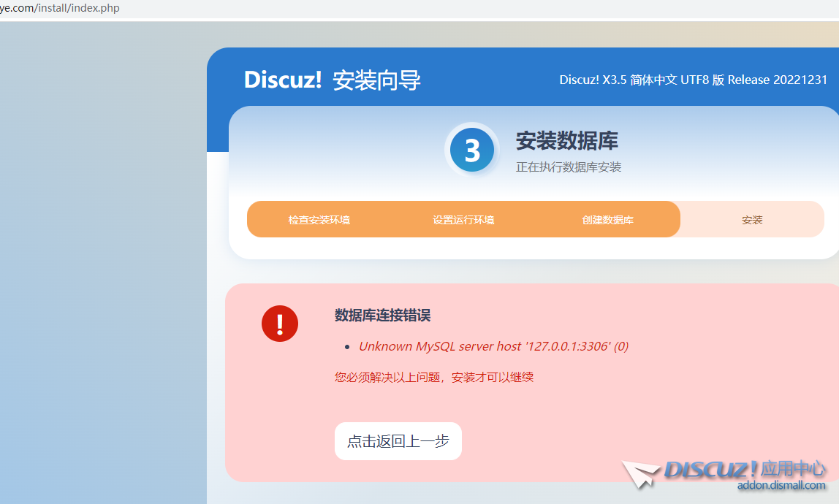Click the Discuz! X3.5 release version text
The width and height of the screenshot is (839, 504).
[693, 80]
